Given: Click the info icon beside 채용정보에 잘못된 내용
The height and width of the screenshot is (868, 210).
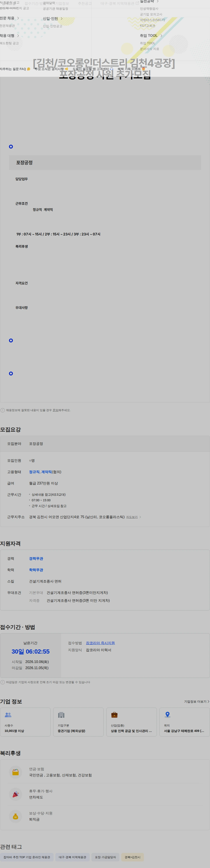Looking at the screenshot, I should point(3,410).
